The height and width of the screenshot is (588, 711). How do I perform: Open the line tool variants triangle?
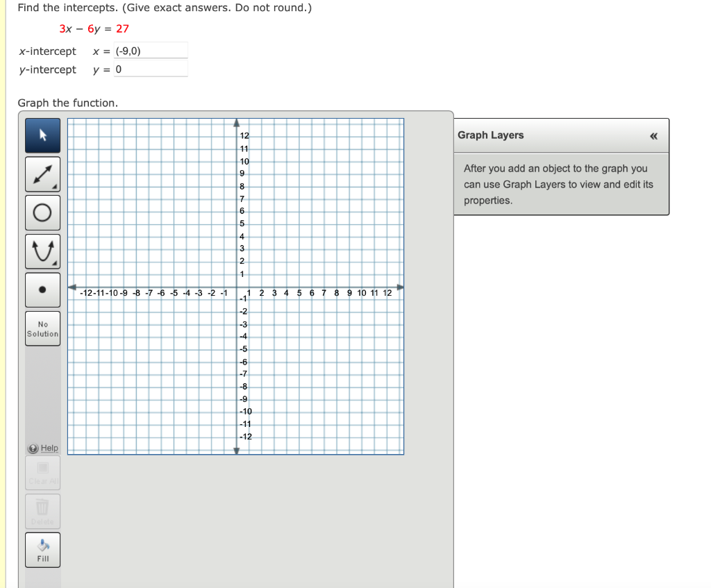coord(54,185)
